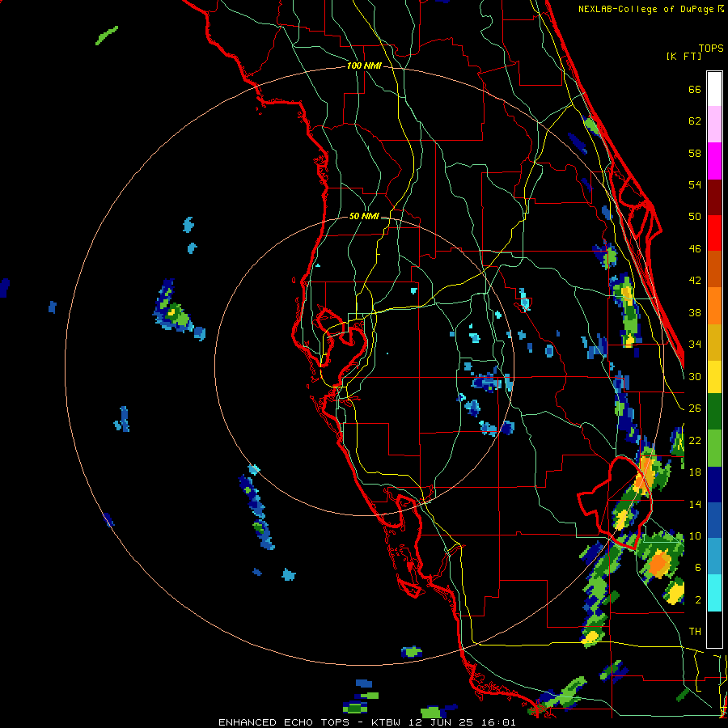Click the legend value 26

click(x=695, y=408)
